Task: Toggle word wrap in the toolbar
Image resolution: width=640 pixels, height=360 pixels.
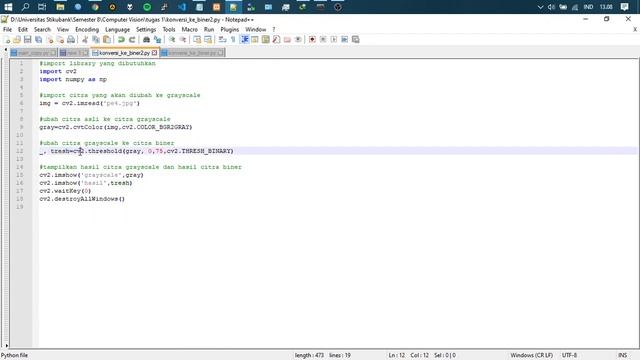Action: (222, 40)
